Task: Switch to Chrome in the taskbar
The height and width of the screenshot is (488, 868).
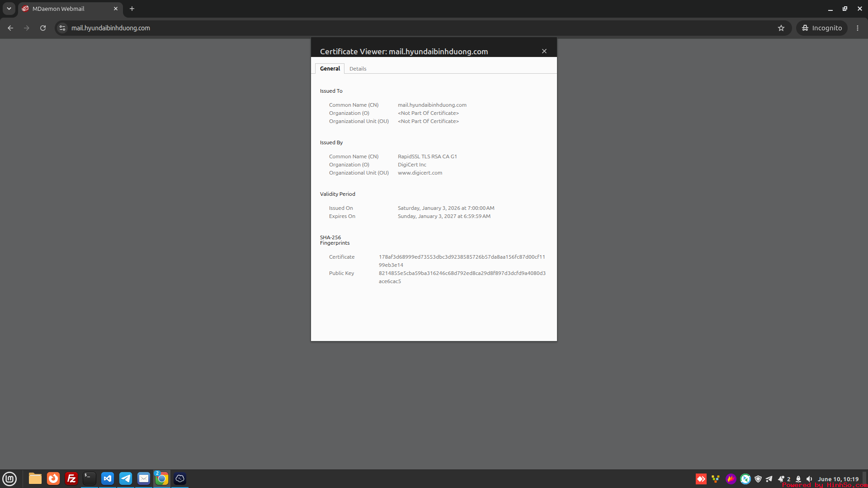Action: 162,479
